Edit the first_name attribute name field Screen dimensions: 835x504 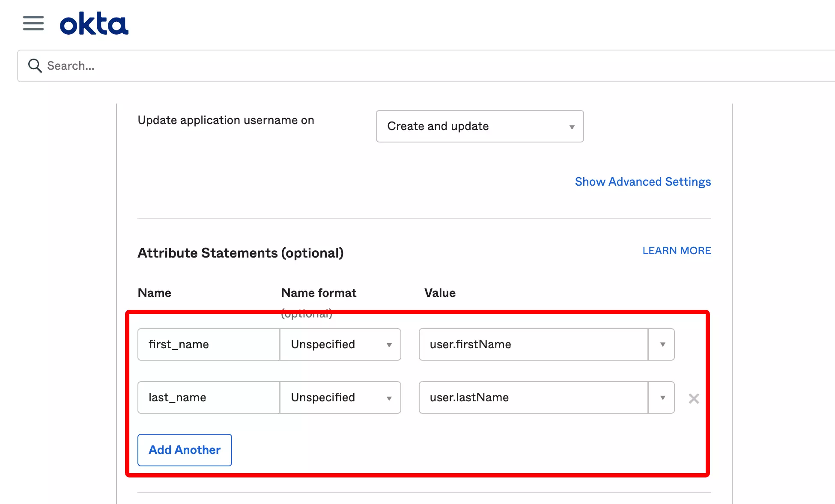[x=209, y=344]
